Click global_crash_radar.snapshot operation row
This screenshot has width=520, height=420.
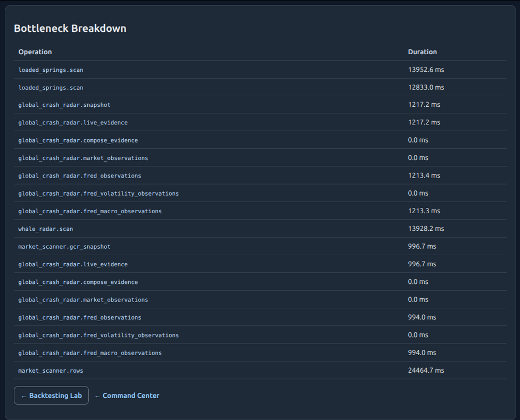click(260, 105)
